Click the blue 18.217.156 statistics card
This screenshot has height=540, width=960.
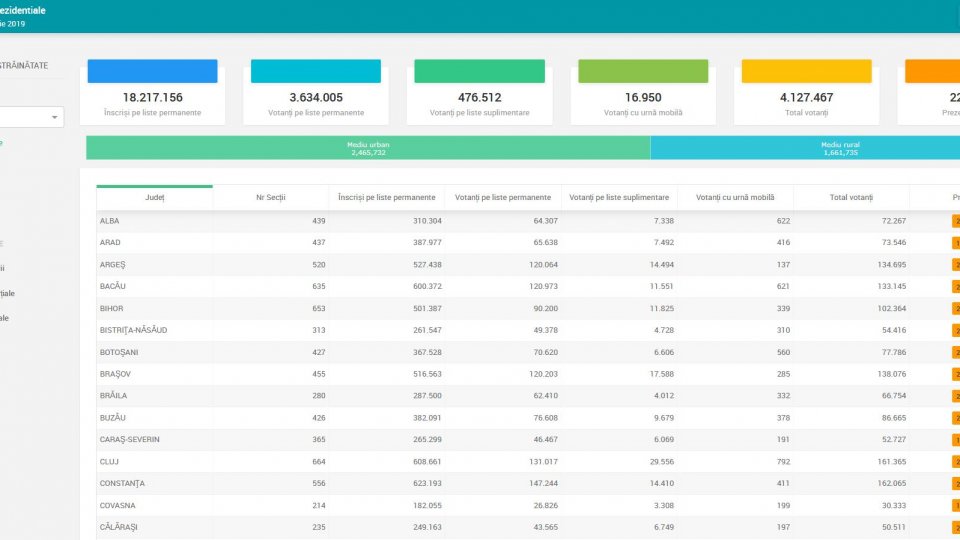(152, 91)
